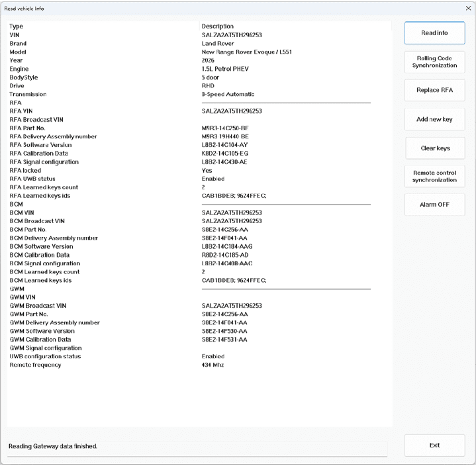Viewport: 476px width, 468px height.
Task: Select BCM Learned keys count label
Action: [44, 272]
